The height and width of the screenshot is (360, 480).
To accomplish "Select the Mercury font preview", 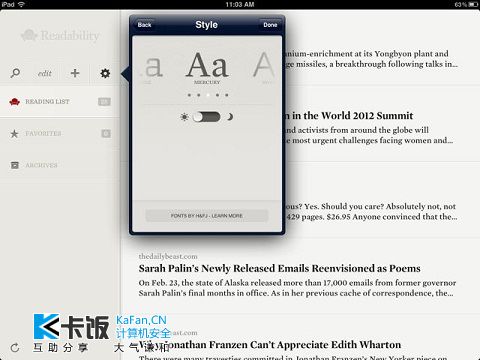I will click(207, 68).
